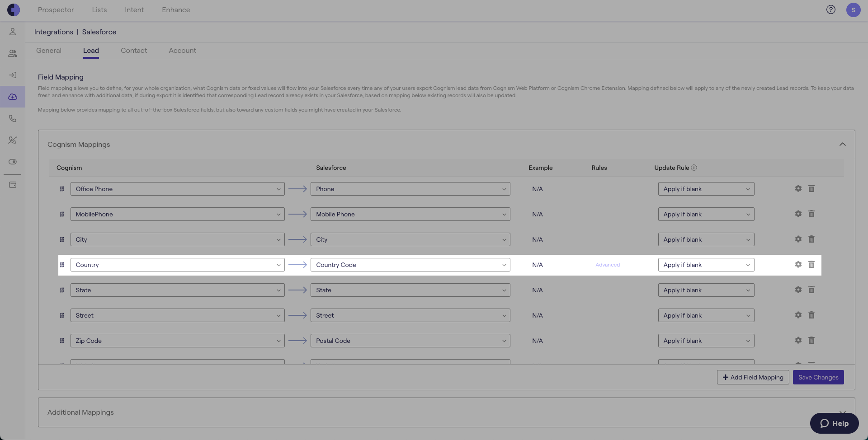Delete the Zip Code mapping

click(x=811, y=340)
